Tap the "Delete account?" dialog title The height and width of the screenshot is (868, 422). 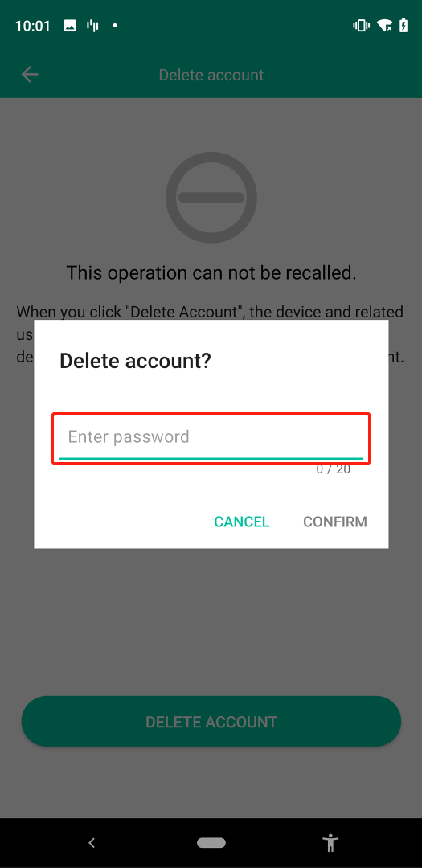point(135,361)
